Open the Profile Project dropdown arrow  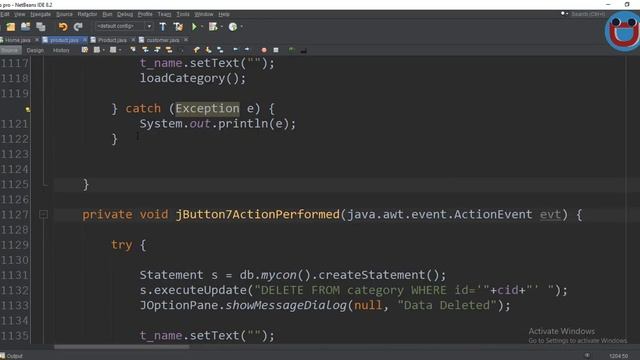point(242,27)
